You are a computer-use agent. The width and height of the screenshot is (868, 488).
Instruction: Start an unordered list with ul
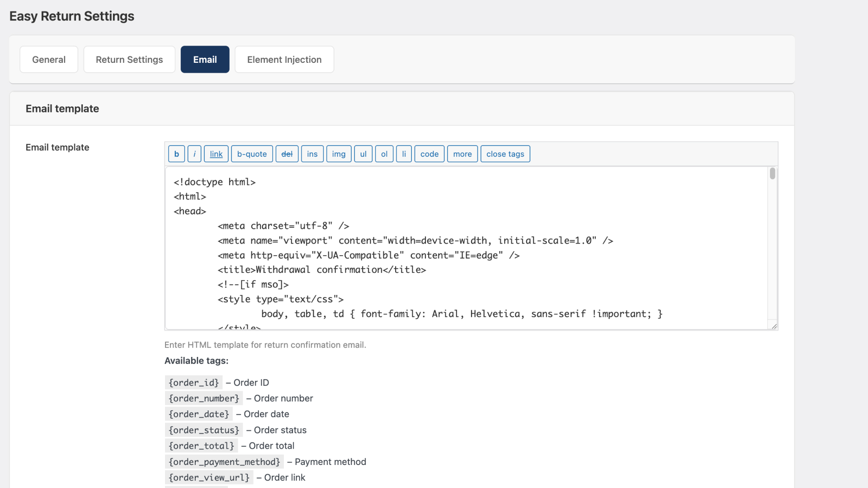pyautogui.click(x=363, y=154)
